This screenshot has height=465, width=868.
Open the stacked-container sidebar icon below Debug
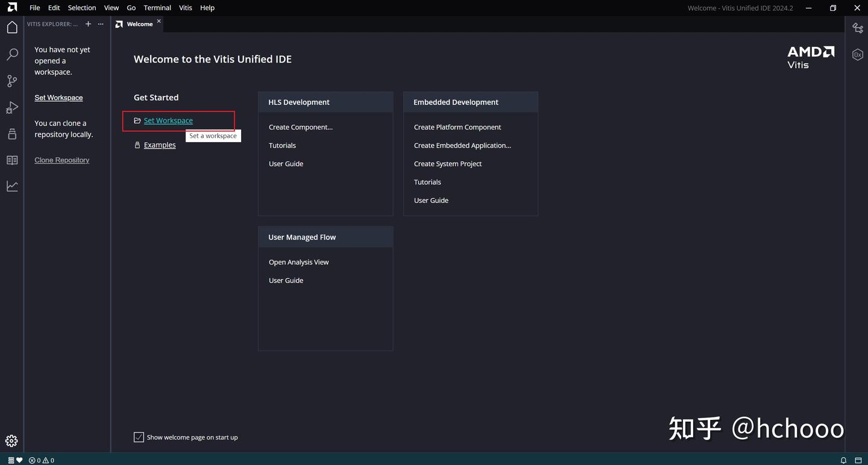pyautogui.click(x=12, y=134)
